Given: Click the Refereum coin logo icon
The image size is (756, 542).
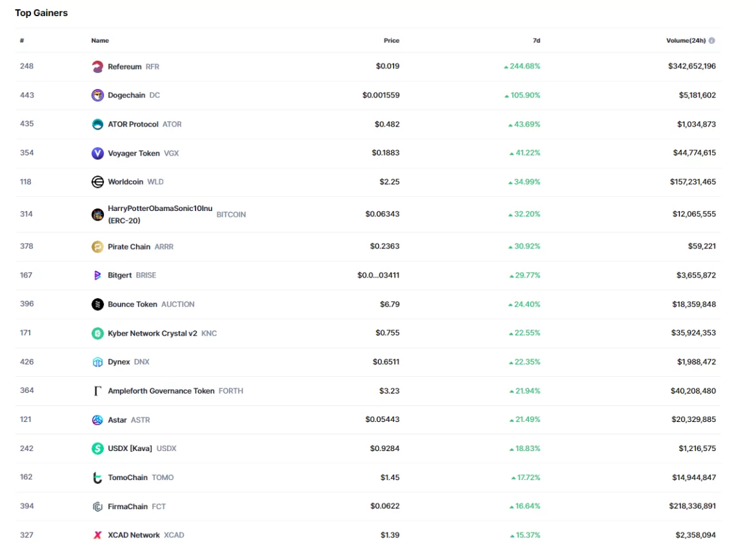Looking at the screenshot, I should (x=97, y=66).
